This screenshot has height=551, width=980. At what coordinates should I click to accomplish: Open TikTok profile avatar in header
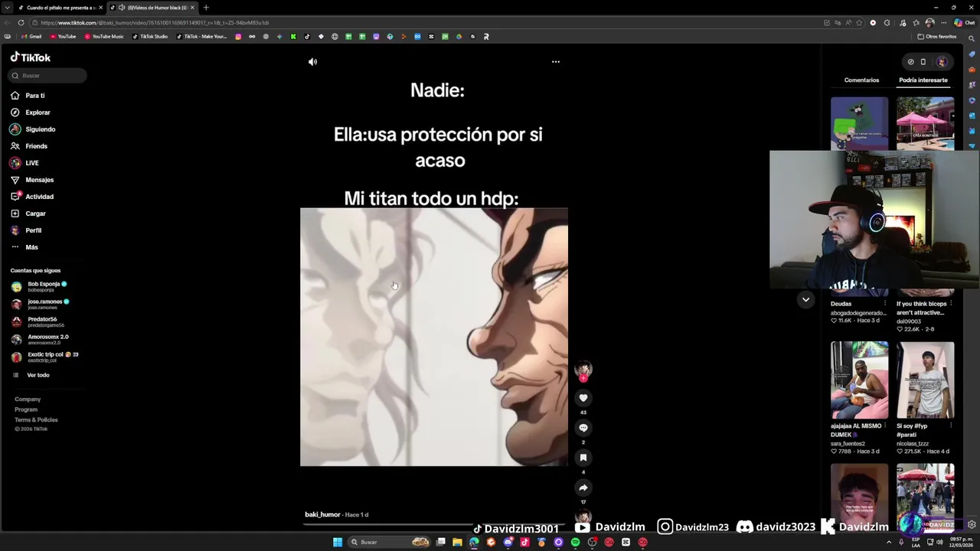click(942, 62)
